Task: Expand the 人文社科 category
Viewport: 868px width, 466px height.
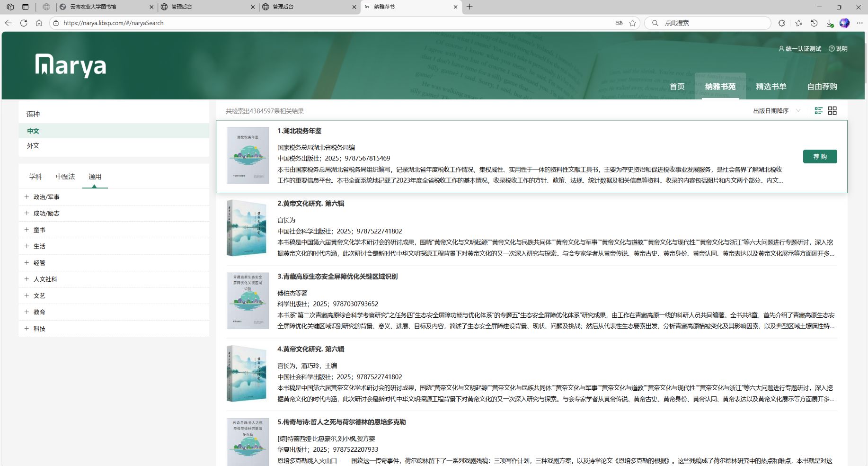Action: point(27,279)
